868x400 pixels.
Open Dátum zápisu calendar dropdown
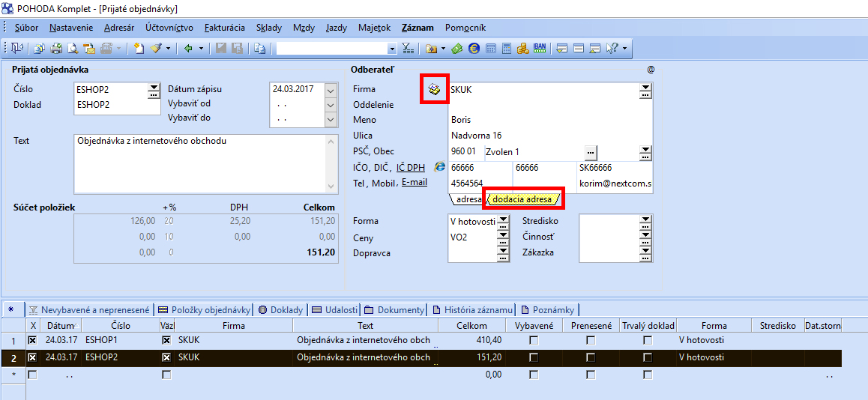331,91
